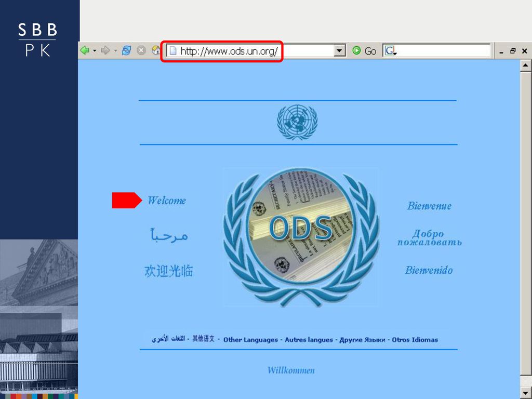
Task: Open the Spanish Bienvenido link
Action: 429,270
